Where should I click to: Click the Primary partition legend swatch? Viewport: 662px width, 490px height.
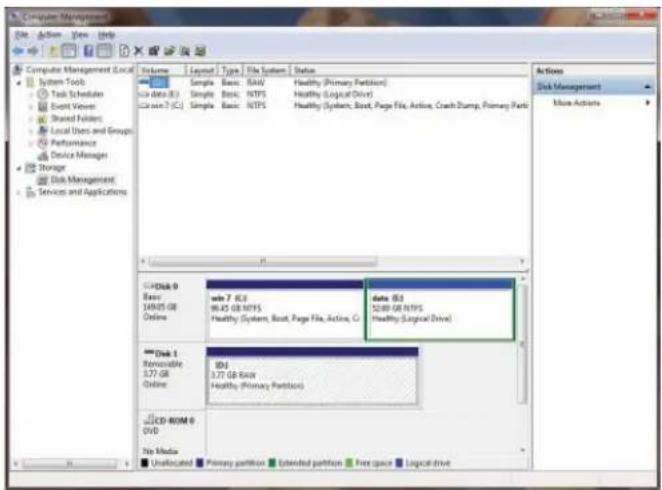(200, 463)
